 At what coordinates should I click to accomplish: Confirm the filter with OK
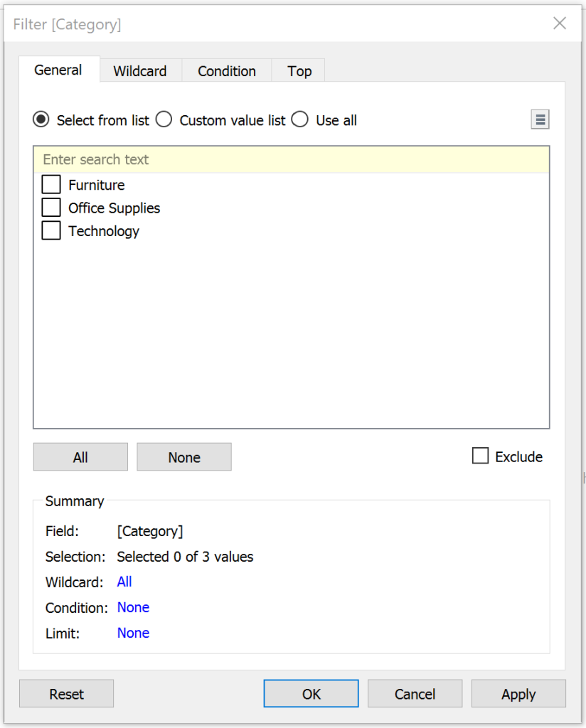(311, 693)
